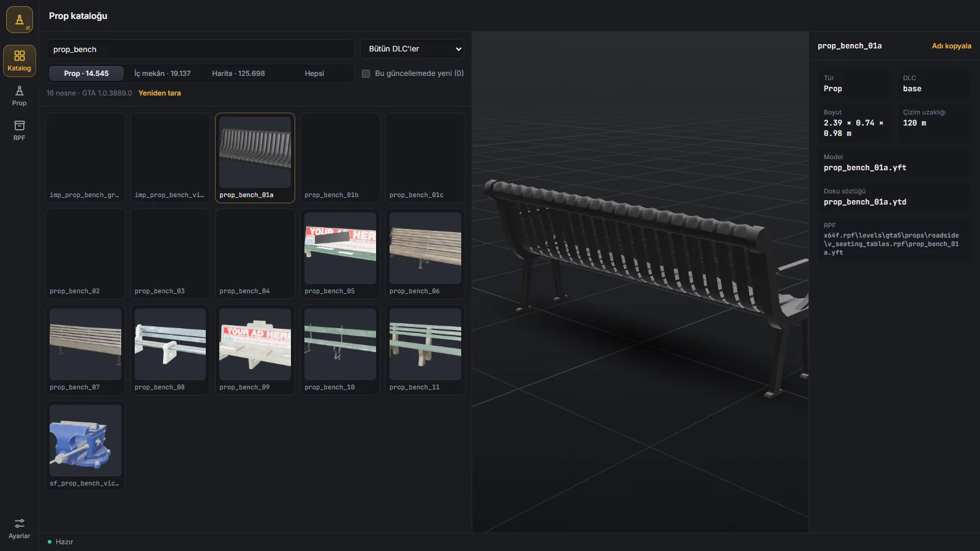Screen dimensions: 980x551
Task: Select the prop_bench_10 thumbnail
Action: (x=340, y=345)
